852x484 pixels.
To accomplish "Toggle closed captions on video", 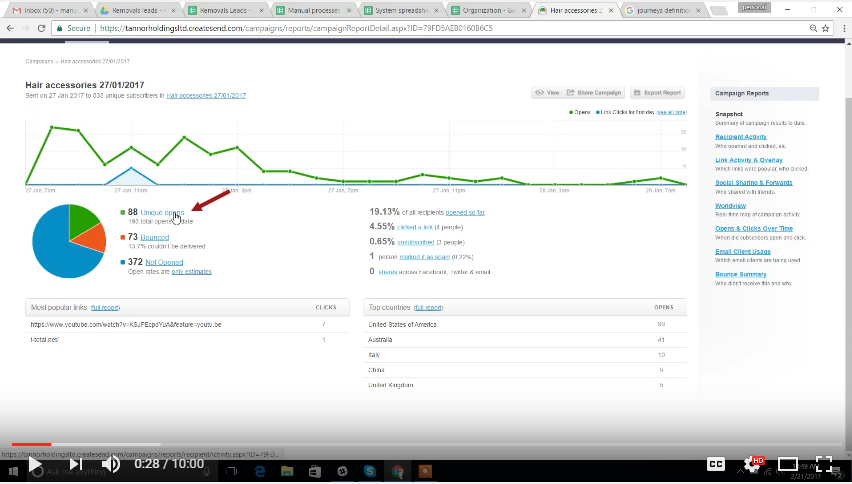I will click(716, 464).
